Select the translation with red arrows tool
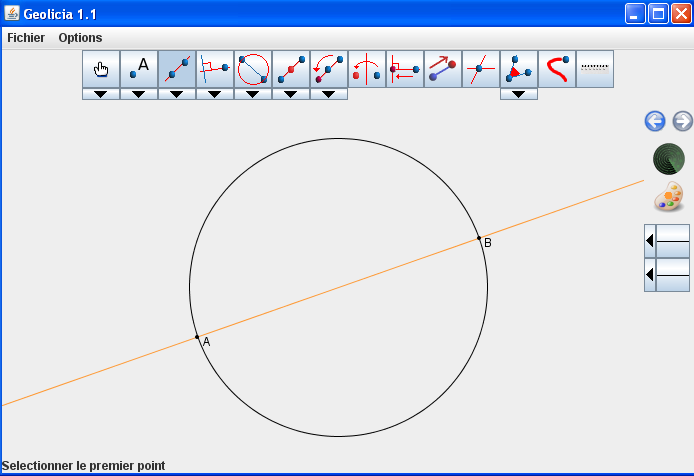The image size is (694, 476). tap(405, 69)
